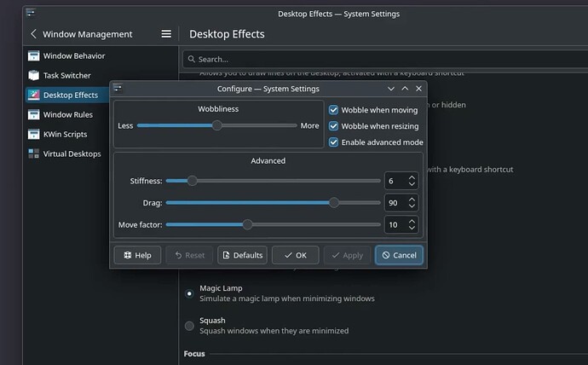Click the Search effects input field
The image size is (588, 365).
click(383, 60)
